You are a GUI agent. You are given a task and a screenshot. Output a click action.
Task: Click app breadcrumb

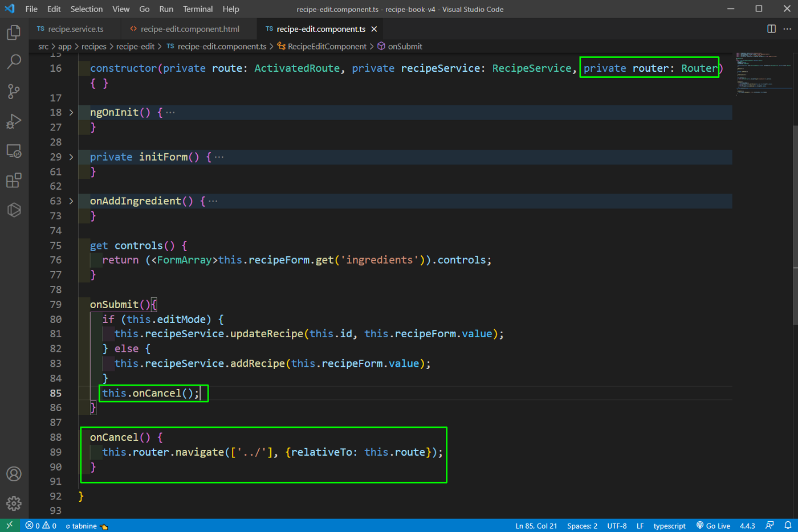[x=65, y=46]
